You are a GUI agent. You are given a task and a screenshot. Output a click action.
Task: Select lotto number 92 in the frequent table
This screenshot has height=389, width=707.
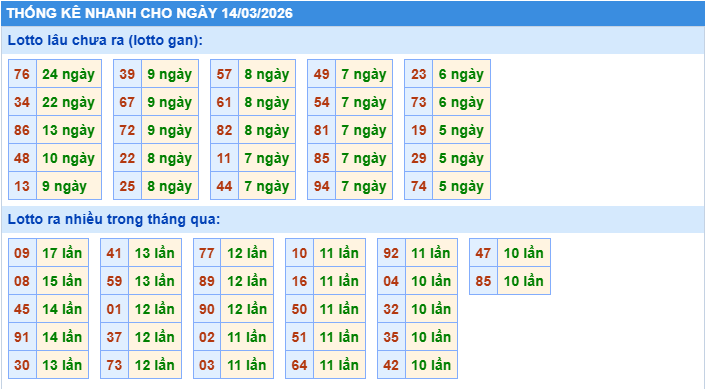[391, 253]
